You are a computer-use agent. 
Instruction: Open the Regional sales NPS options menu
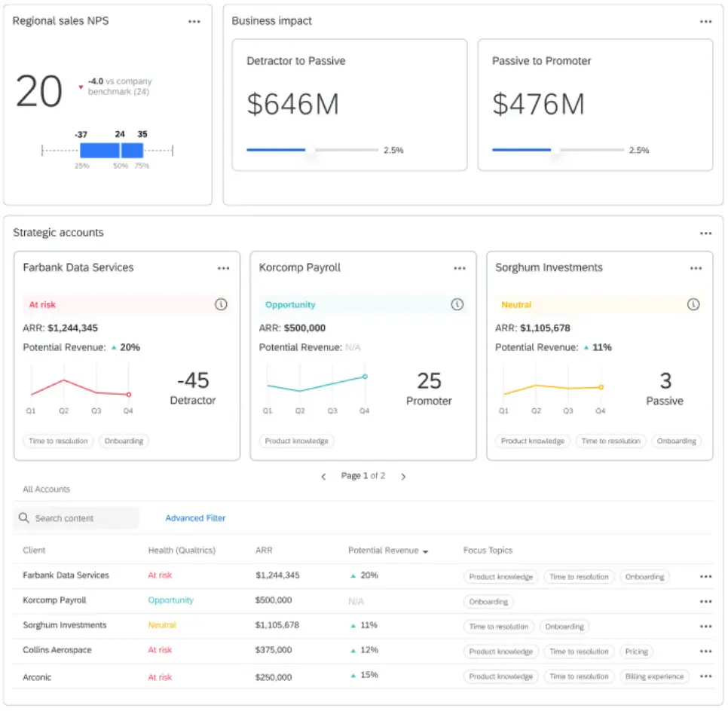[x=194, y=21]
